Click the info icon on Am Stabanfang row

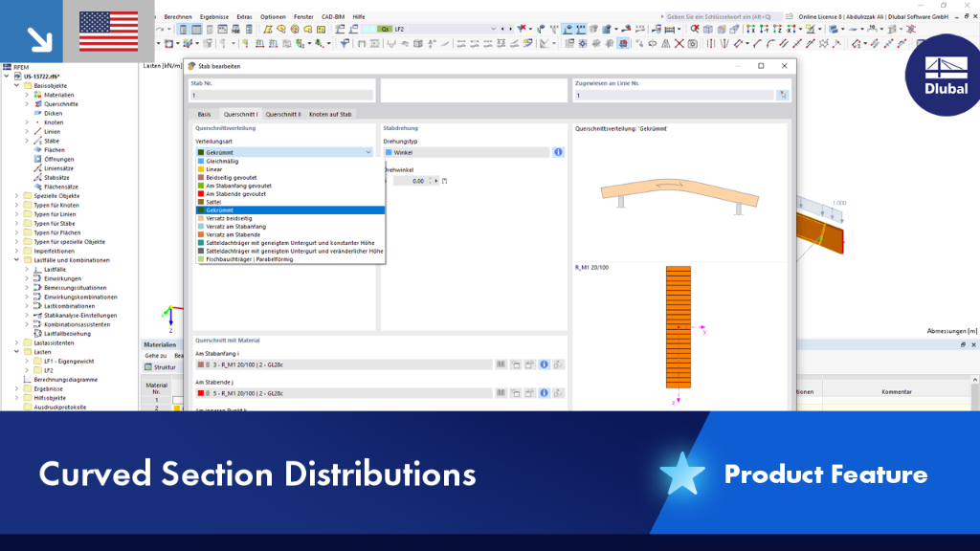pyautogui.click(x=544, y=364)
